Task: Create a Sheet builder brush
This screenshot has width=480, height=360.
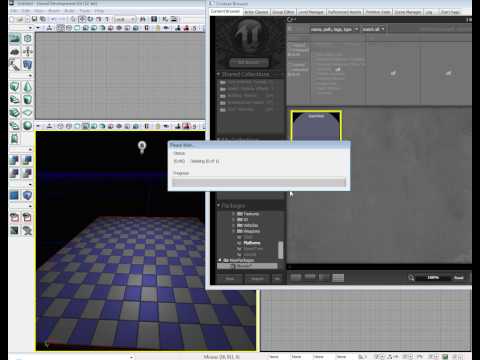Action: [x=28, y=113]
